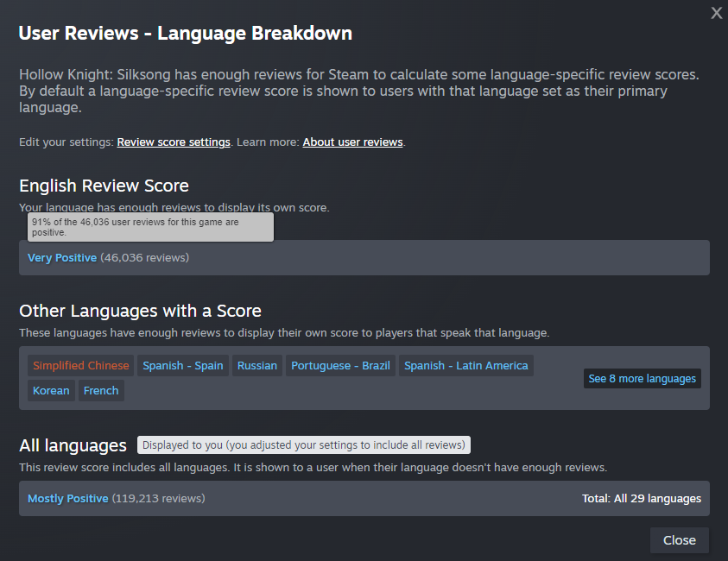Screen dimensions: 728x561
Task: Click the 'Displayed to you' settings badge
Action: pos(304,445)
